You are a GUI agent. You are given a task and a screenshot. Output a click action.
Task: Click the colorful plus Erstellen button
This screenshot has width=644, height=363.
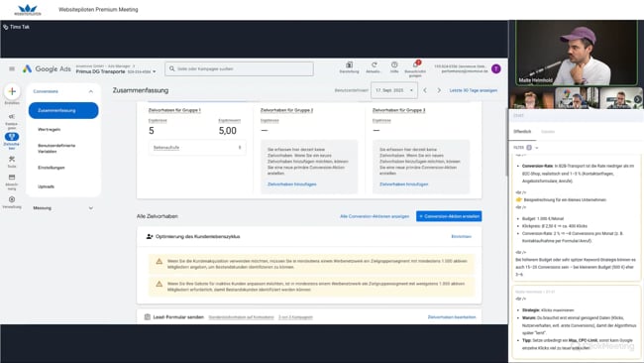click(x=12, y=91)
